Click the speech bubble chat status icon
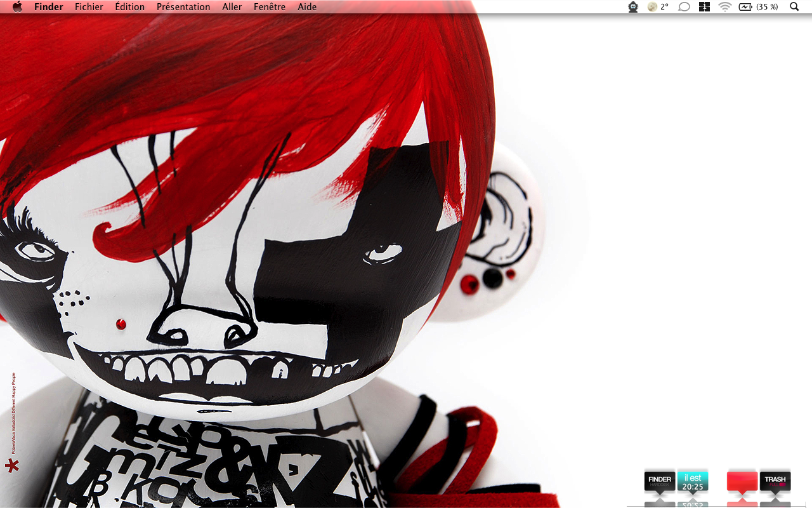The height and width of the screenshot is (508, 812). coord(684,7)
